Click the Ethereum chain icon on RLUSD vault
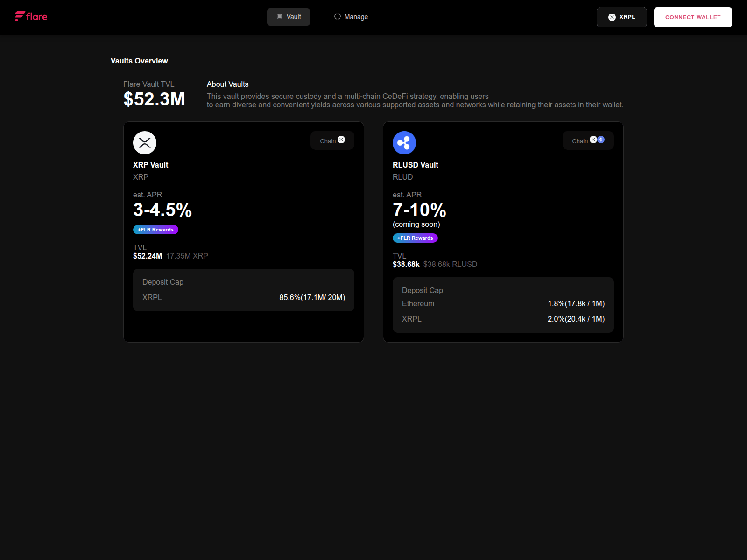This screenshot has width=747, height=560. (601, 140)
